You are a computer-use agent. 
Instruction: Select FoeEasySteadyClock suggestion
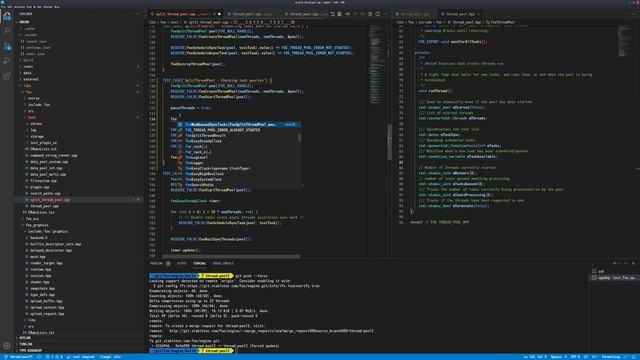(239, 141)
